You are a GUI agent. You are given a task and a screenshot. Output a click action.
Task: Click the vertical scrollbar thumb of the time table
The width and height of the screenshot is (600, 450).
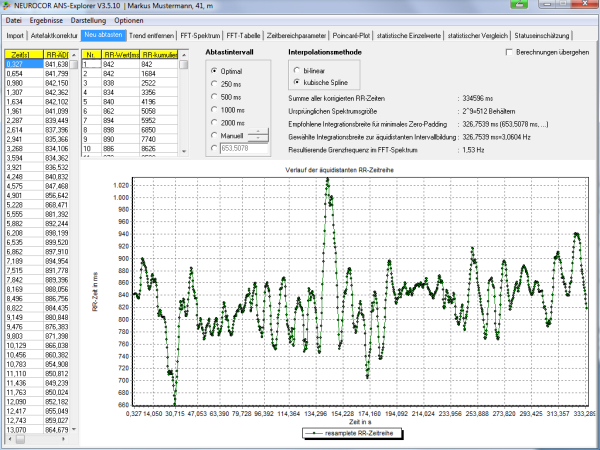click(74, 64)
